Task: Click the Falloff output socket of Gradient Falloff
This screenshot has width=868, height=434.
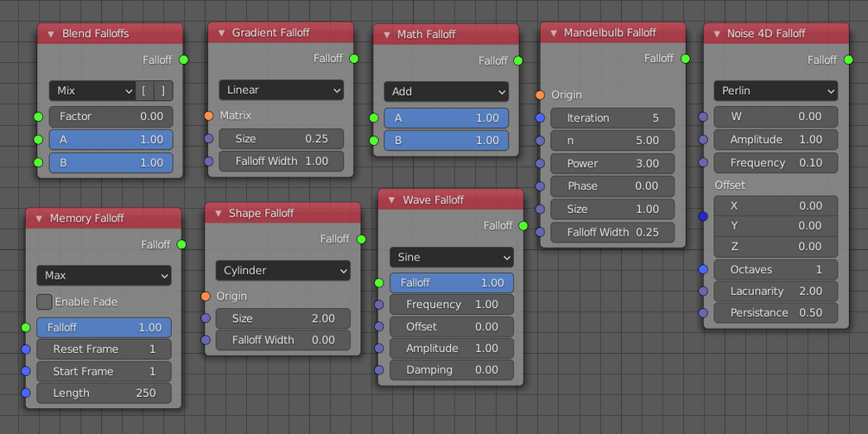Action: point(354,59)
